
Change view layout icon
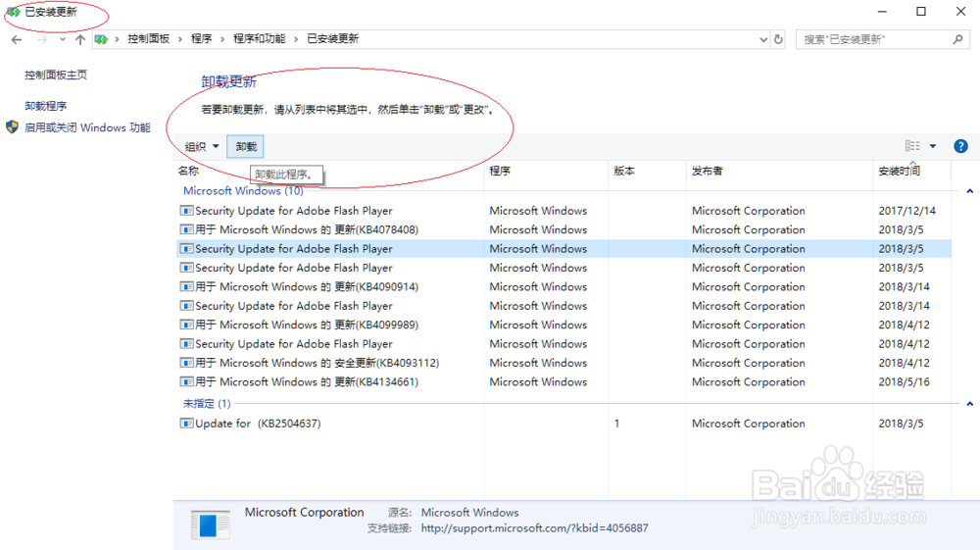[x=912, y=146]
